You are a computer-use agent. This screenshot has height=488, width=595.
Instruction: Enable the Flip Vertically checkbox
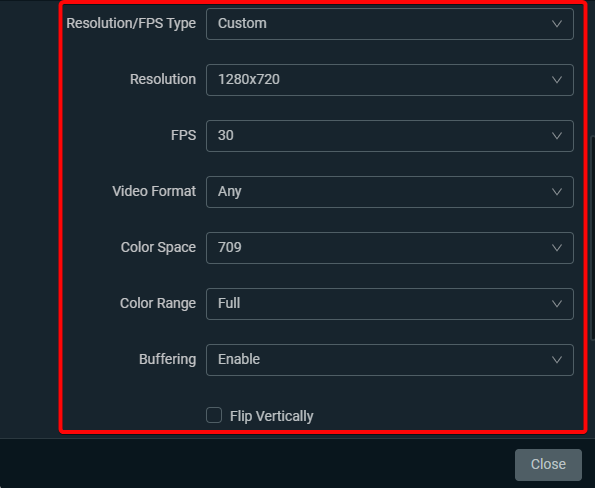pyautogui.click(x=214, y=415)
